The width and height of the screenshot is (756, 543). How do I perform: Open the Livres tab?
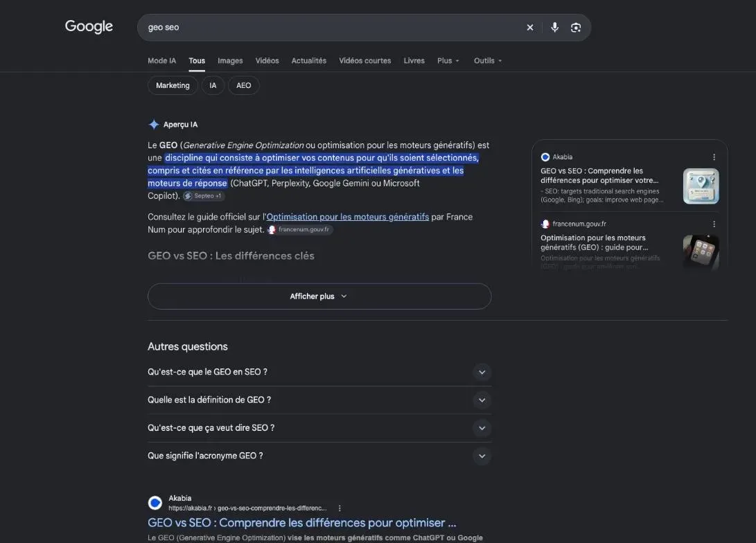pyautogui.click(x=414, y=61)
